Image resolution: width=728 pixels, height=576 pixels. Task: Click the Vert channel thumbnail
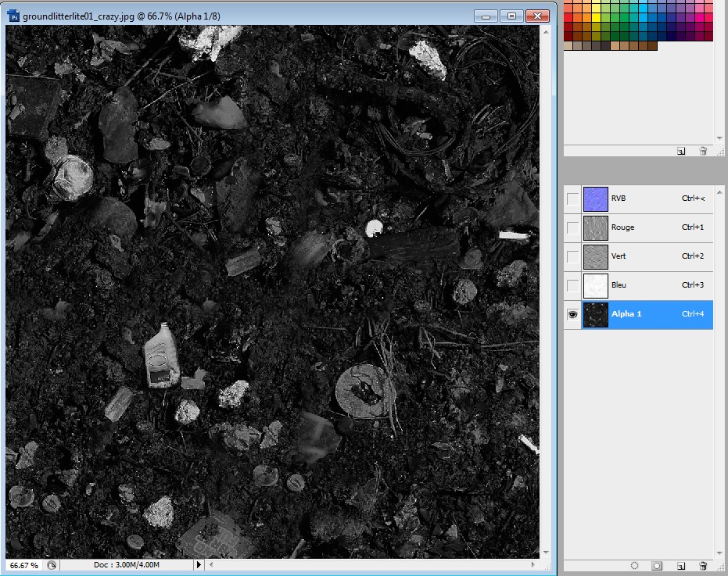595,256
